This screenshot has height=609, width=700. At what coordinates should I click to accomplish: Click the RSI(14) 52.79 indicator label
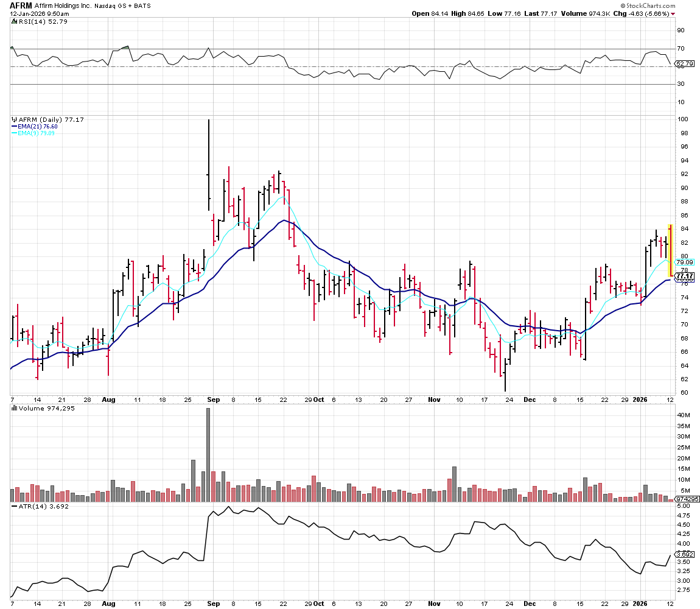tap(43, 21)
